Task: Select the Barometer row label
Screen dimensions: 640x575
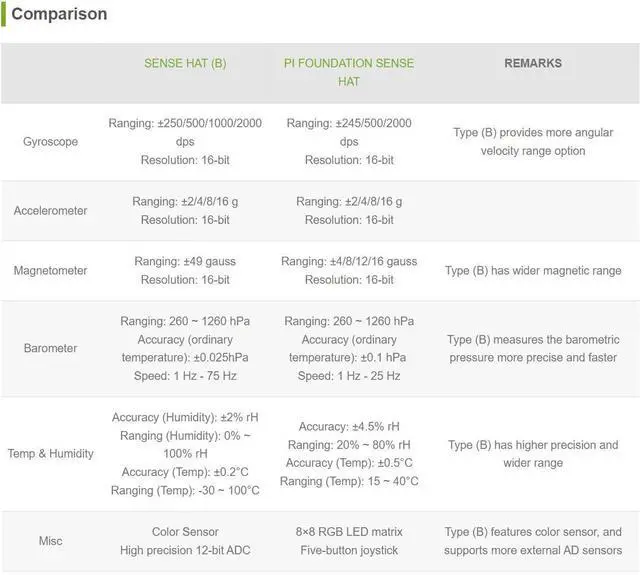Action: [x=50, y=349]
